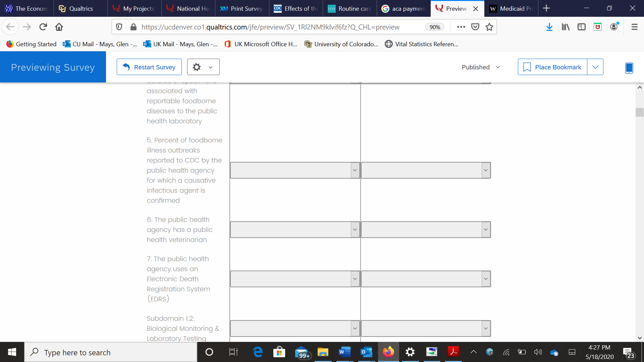This screenshot has height=362, width=644.
Task: Switch to the Print Survey tab
Action: coord(242,8)
